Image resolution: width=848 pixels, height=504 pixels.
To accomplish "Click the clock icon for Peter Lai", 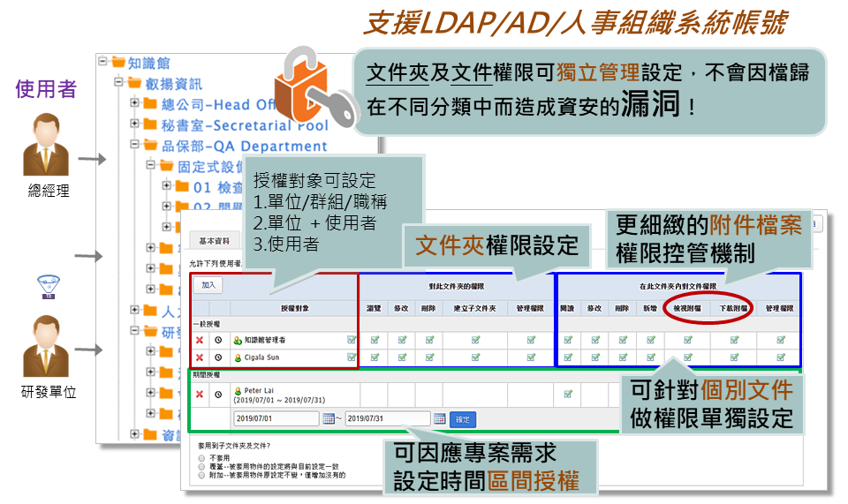I will pos(218,395).
